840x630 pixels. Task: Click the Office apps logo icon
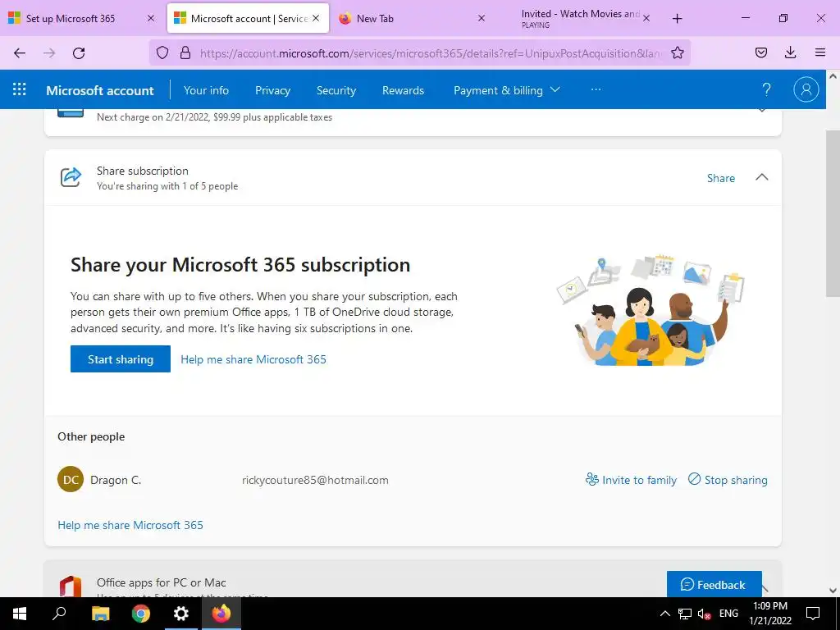click(x=71, y=586)
